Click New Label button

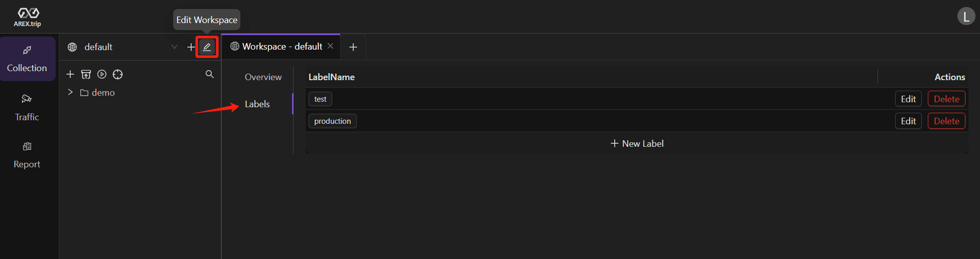point(637,144)
